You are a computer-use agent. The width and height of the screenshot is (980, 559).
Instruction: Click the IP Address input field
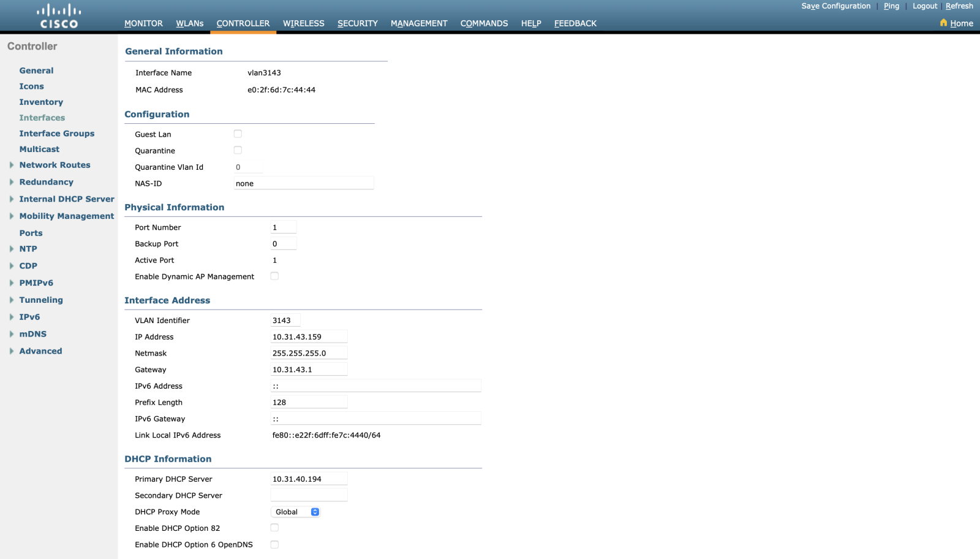(309, 337)
